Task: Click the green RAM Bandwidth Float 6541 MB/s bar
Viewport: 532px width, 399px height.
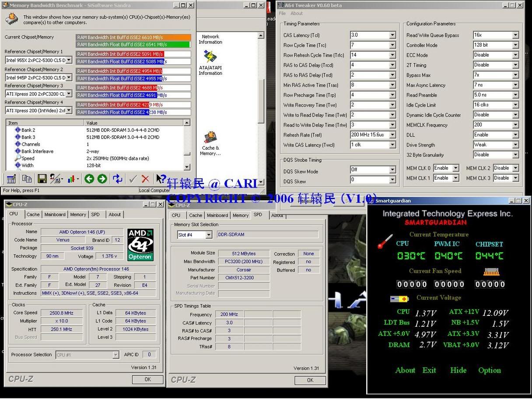Action: pos(133,45)
